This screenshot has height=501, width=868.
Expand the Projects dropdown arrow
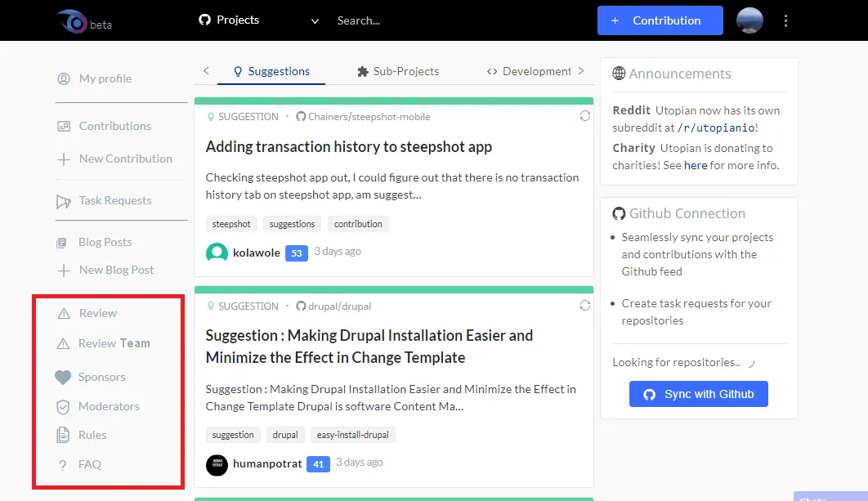[x=315, y=21]
